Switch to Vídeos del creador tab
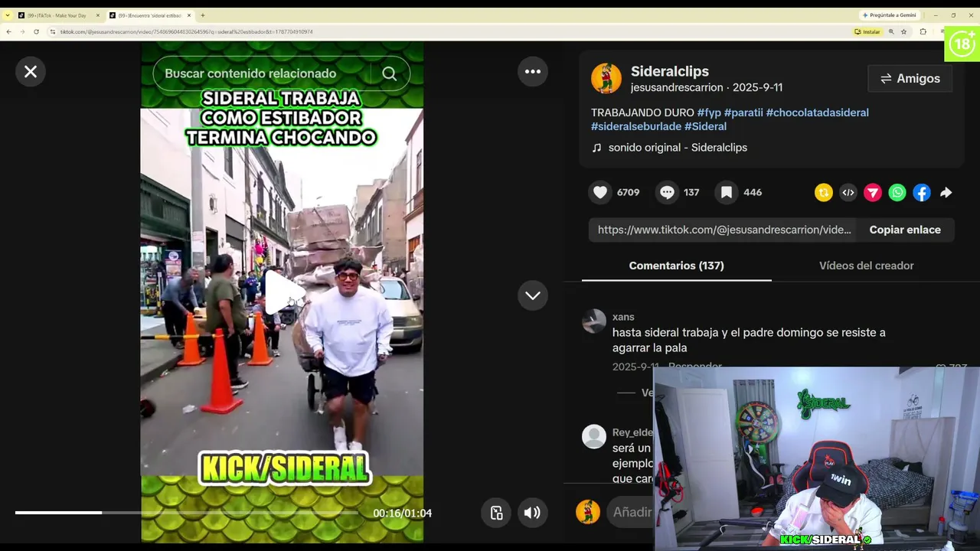980x551 pixels. [x=867, y=266]
